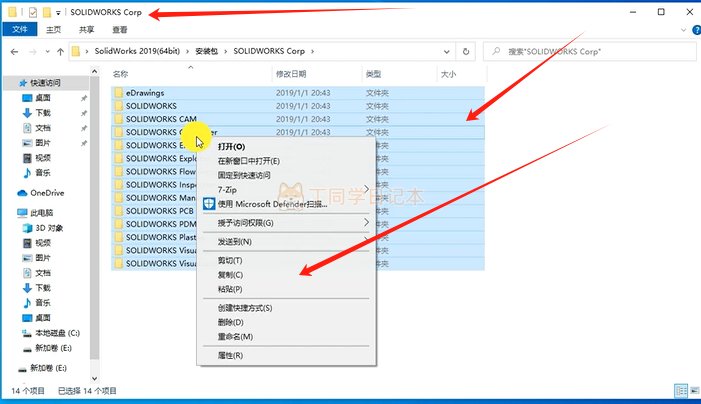Open the Help question mark icon
Image resolution: width=701 pixels, height=404 pixels.
click(x=696, y=30)
